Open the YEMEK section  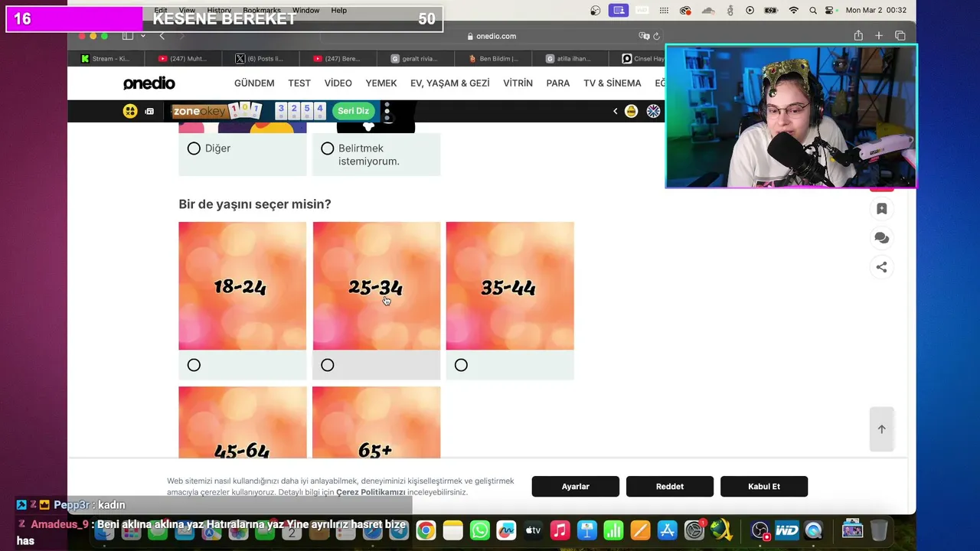[x=381, y=83]
